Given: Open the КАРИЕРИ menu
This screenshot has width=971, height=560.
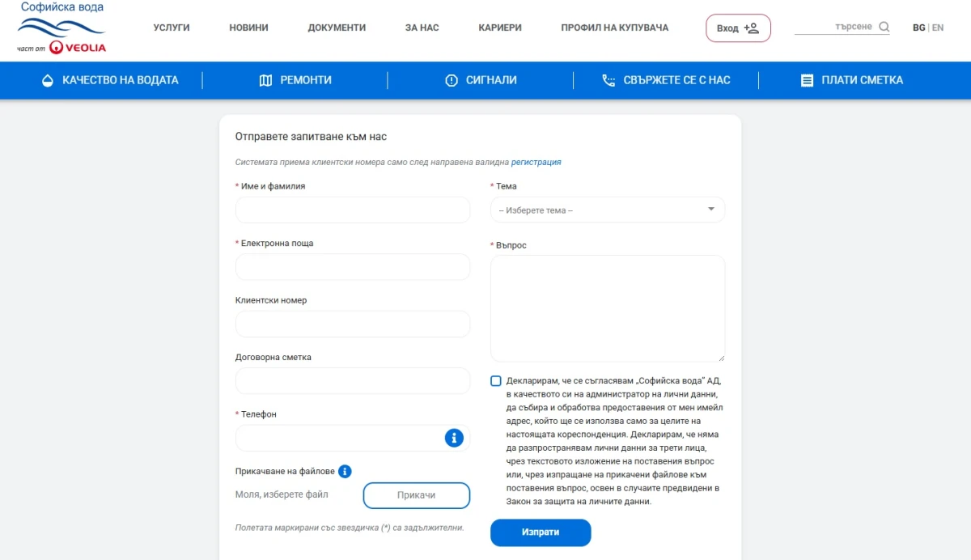Looking at the screenshot, I should tap(500, 28).
